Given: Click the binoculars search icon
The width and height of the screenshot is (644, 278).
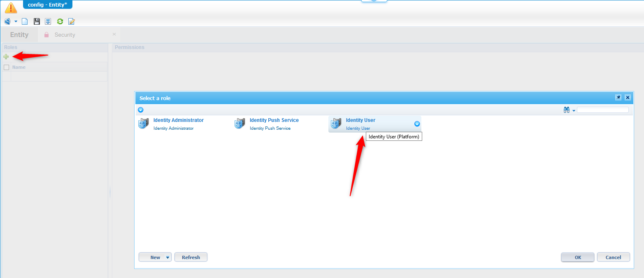Looking at the screenshot, I should pyautogui.click(x=566, y=110).
